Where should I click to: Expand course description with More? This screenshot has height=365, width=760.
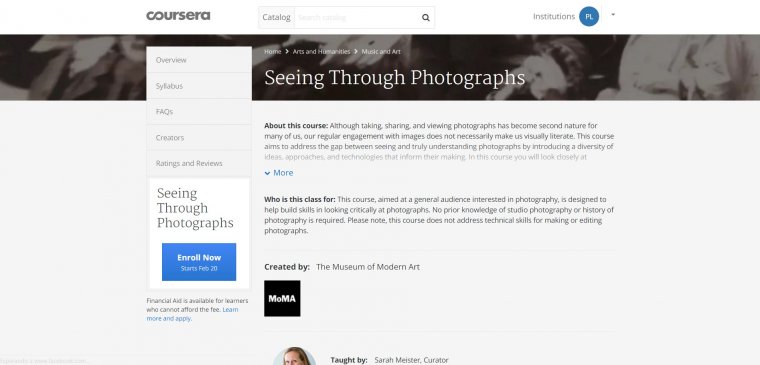pos(279,173)
